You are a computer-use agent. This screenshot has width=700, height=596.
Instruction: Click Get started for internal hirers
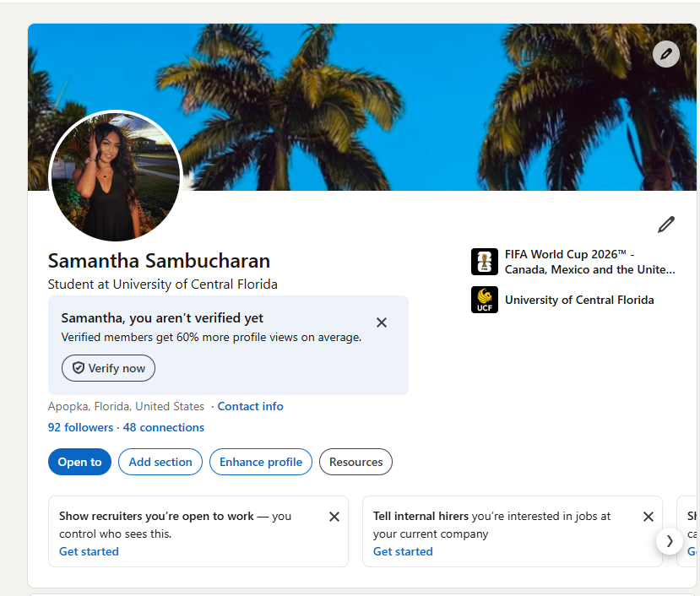click(x=403, y=551)
